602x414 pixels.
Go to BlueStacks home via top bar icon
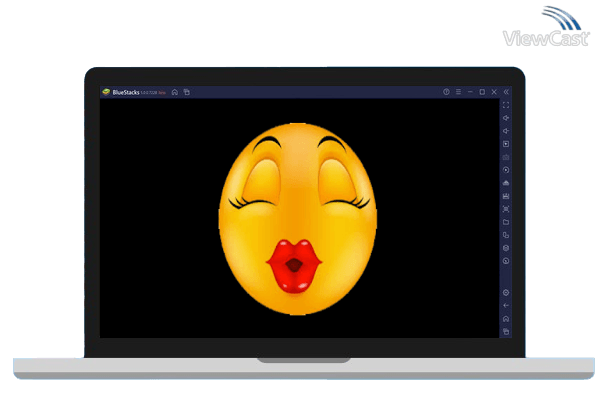pyautogui.click(x=175, y=92)
